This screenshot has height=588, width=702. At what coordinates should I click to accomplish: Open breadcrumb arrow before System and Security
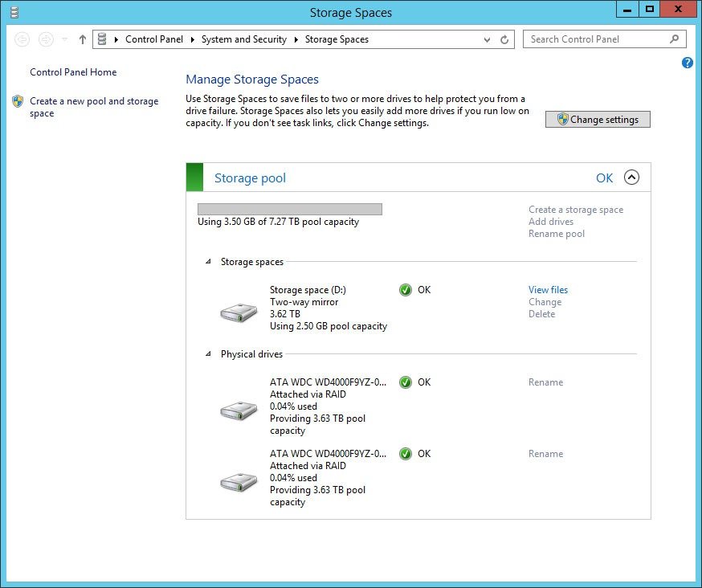193,39
